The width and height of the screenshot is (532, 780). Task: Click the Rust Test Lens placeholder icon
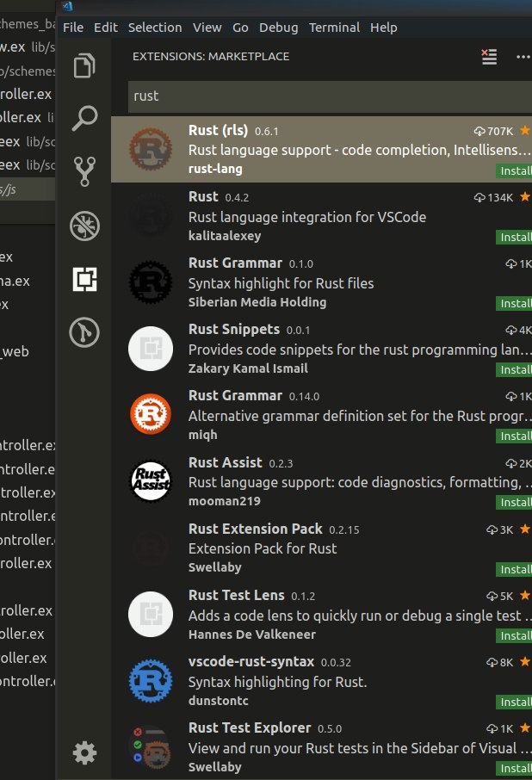[151, 615]
